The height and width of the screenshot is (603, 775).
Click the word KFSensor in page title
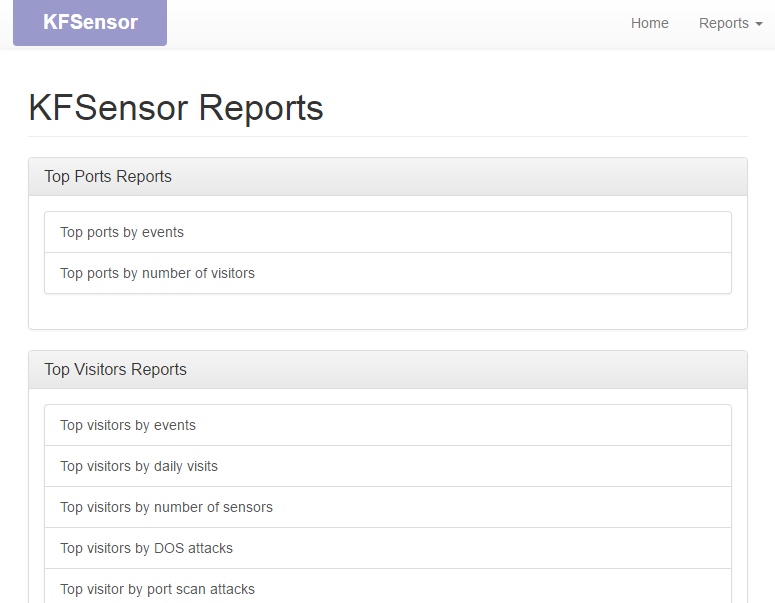point(108,108)
